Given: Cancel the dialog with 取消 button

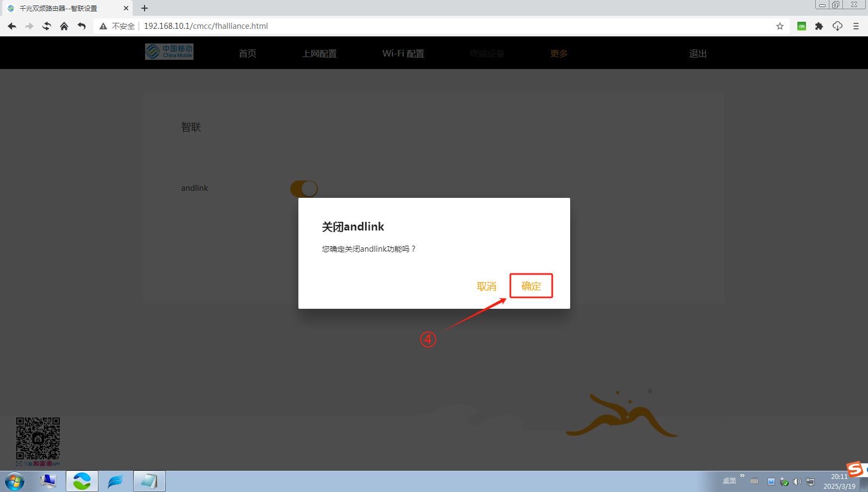Looking at the screenshot, I should (x=486, y=287).
